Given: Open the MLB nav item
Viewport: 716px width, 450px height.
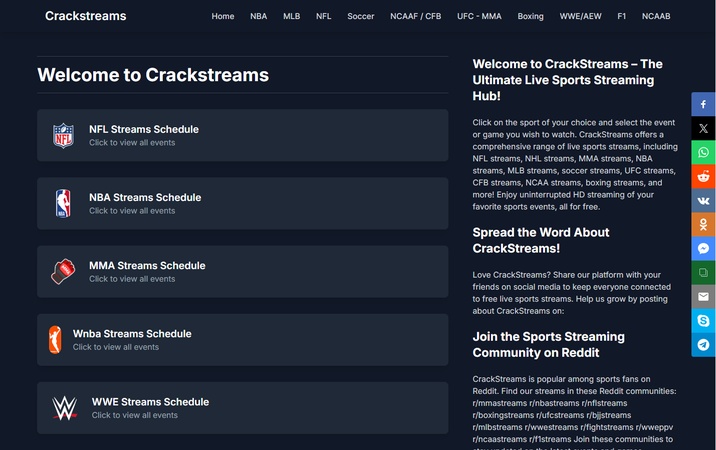Looking at the screenshot, I should [x=291, y=16].
